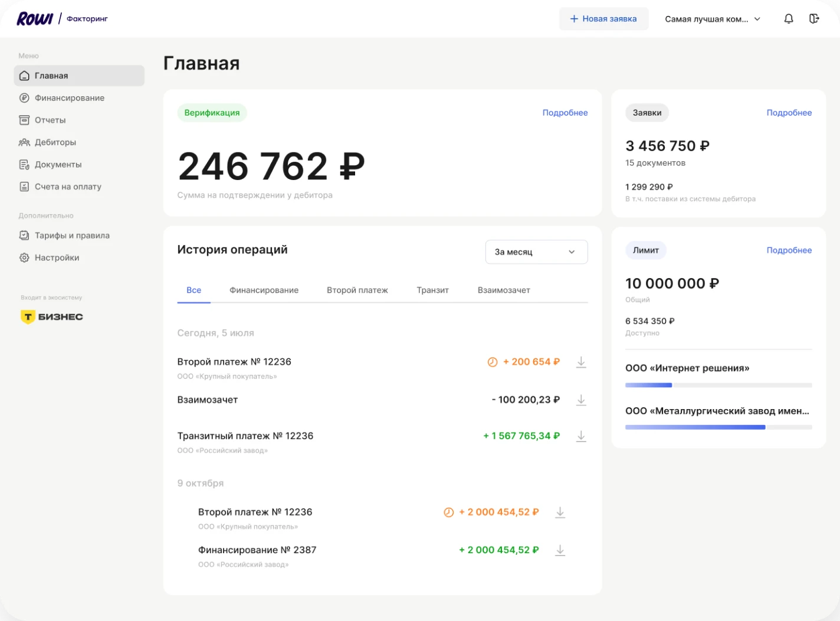Click pending clock icon for +200 654 ₽

coord(492,362)
